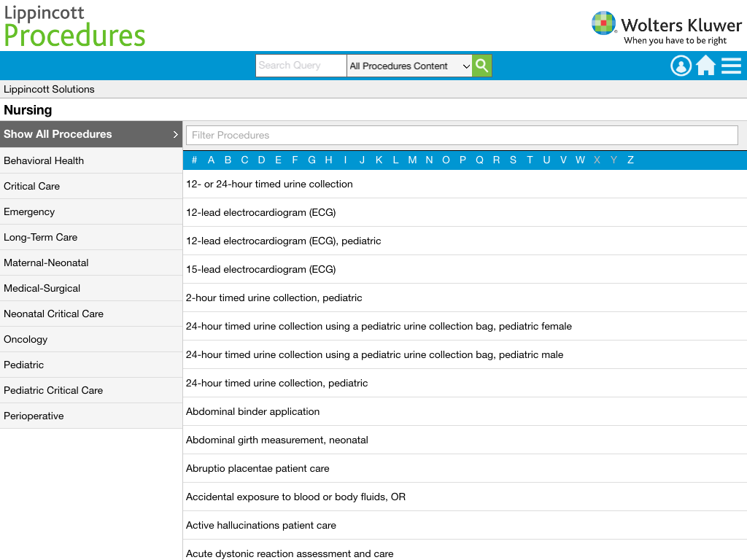This screenshot has height=560, width=747.
Task: Open 24-hour timed urine collection, pediatric
Action: tap(465, 384)
